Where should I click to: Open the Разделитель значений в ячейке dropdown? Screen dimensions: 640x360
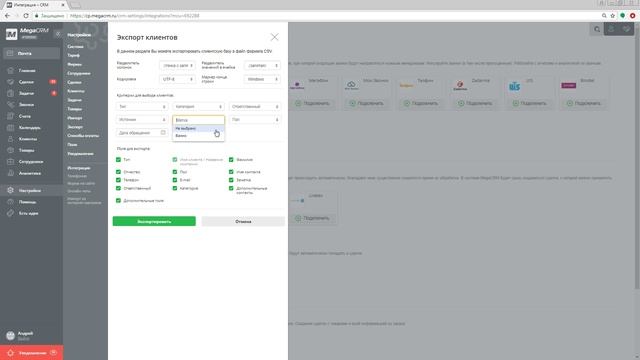(262, 65)
